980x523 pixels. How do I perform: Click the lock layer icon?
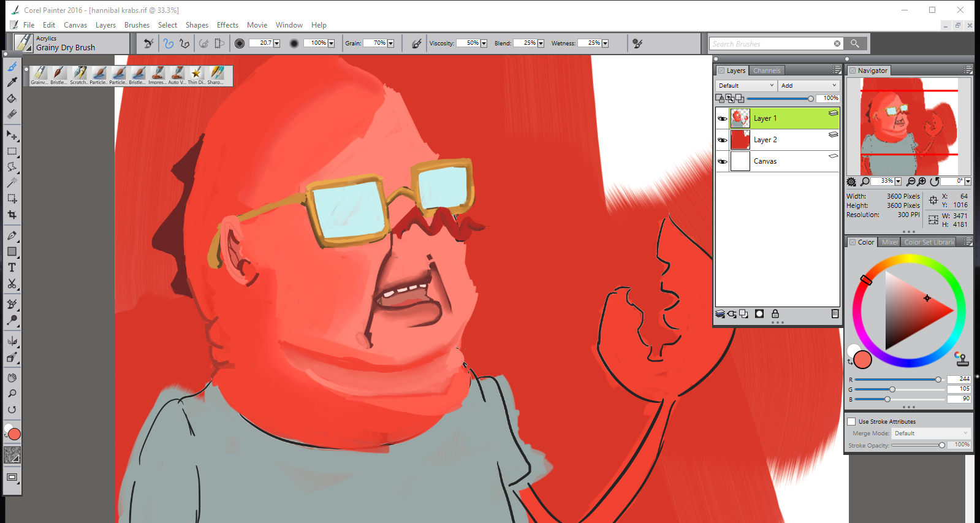pos(775,314)
